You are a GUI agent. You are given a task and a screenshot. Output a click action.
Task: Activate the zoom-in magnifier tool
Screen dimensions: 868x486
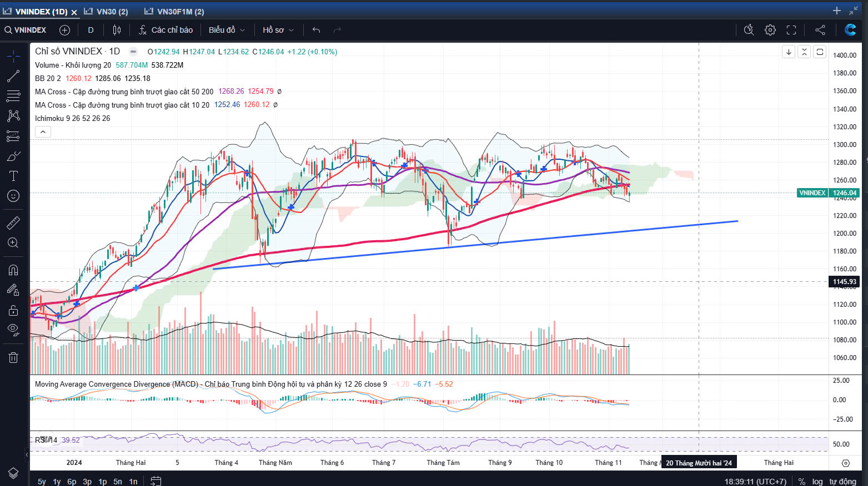[13, 243]
